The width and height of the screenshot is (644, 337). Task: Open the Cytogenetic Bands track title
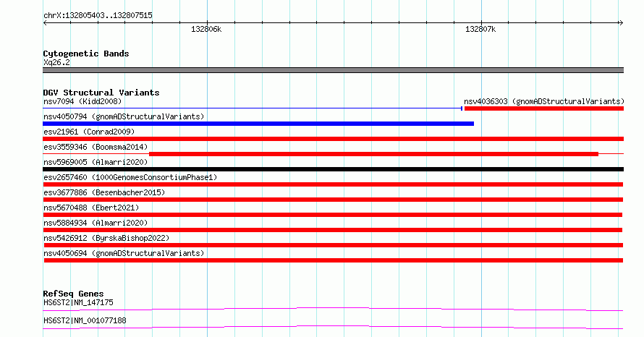86,54
